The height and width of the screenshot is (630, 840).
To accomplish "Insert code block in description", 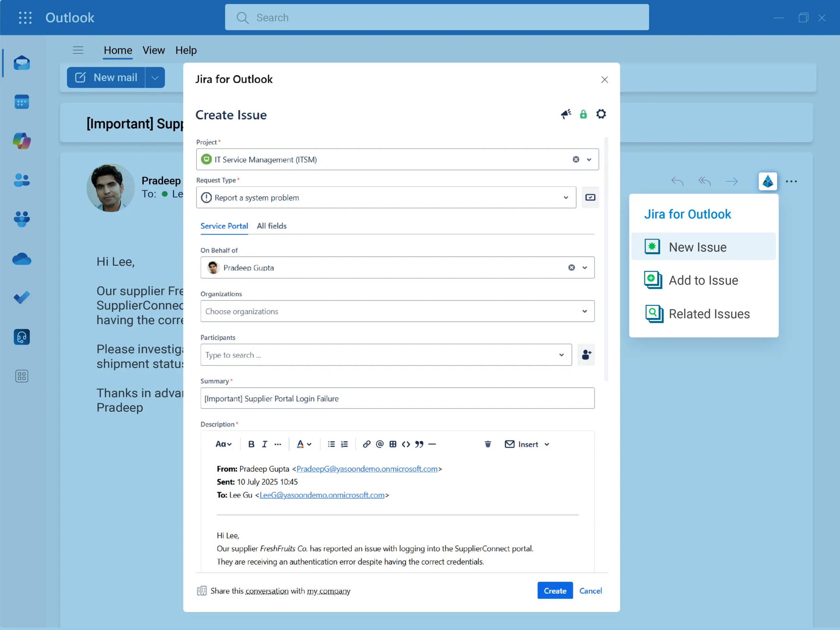I will pyautogui.click(x=406, y=444).
